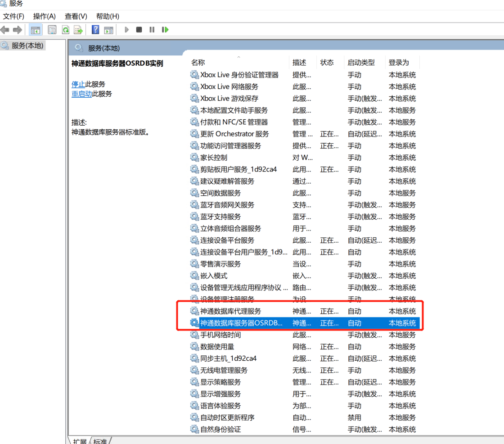Open the 帮助(H) menu
This screenshot has width=504, height=444.
108,16
